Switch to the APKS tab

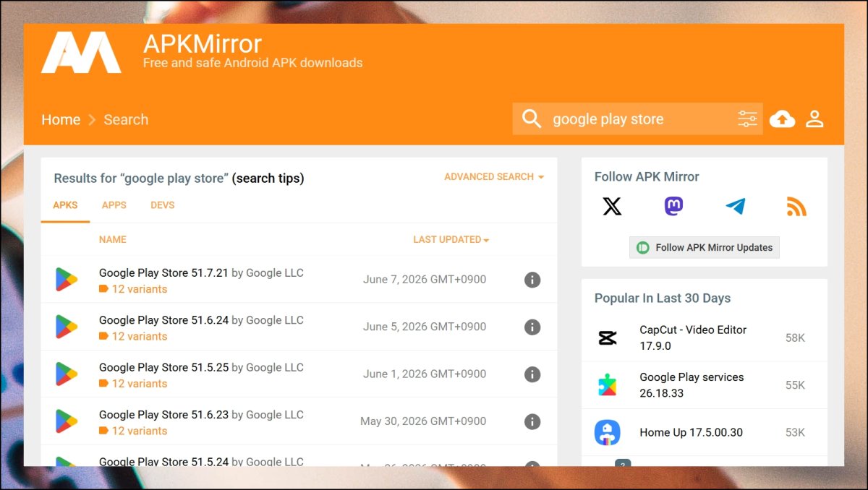65,205
